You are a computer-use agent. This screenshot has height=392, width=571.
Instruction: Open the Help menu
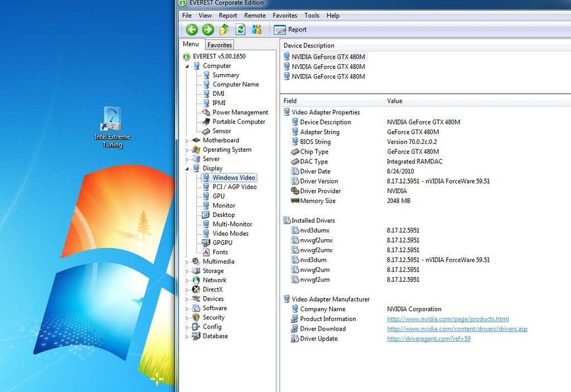(x=333, y=15)
